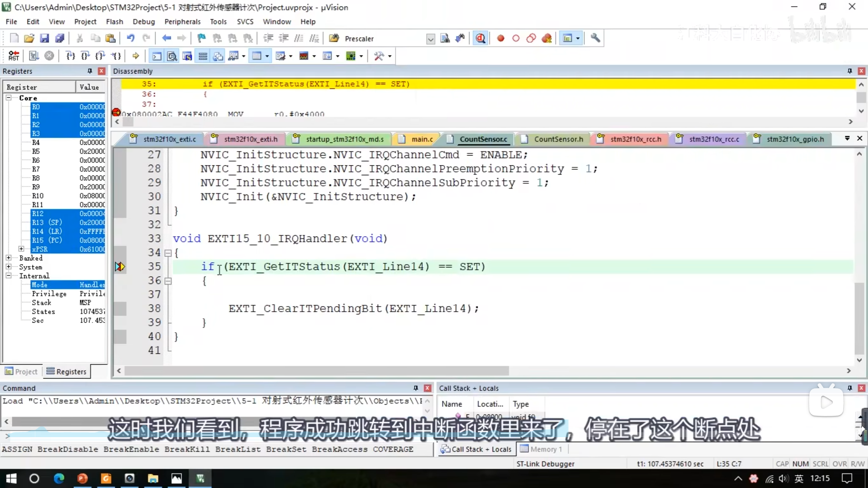Toggle the Command Window toolbar button

pyautogui.click(x=157, y=56)
